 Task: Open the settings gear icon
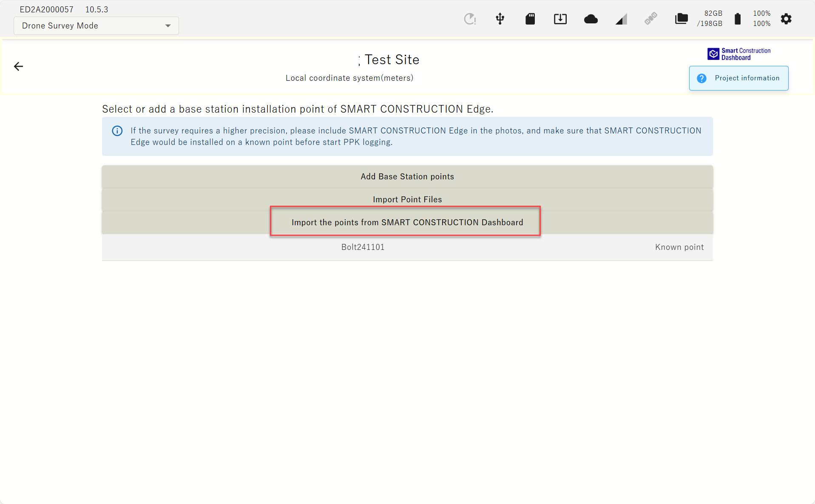click(x=786, y=19)
